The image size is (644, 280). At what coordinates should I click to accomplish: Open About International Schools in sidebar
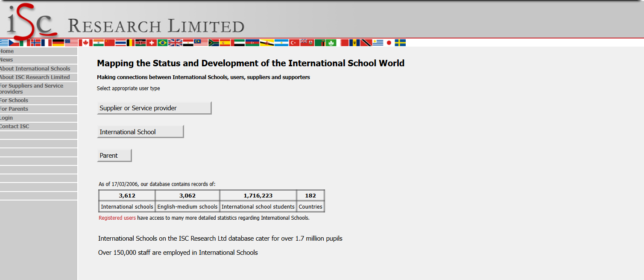(x=35, y=69)
